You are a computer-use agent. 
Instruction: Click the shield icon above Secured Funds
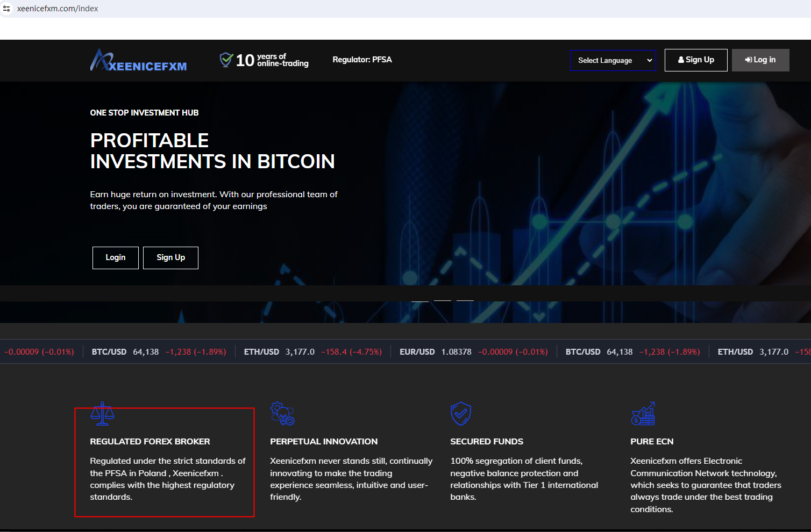461,413
